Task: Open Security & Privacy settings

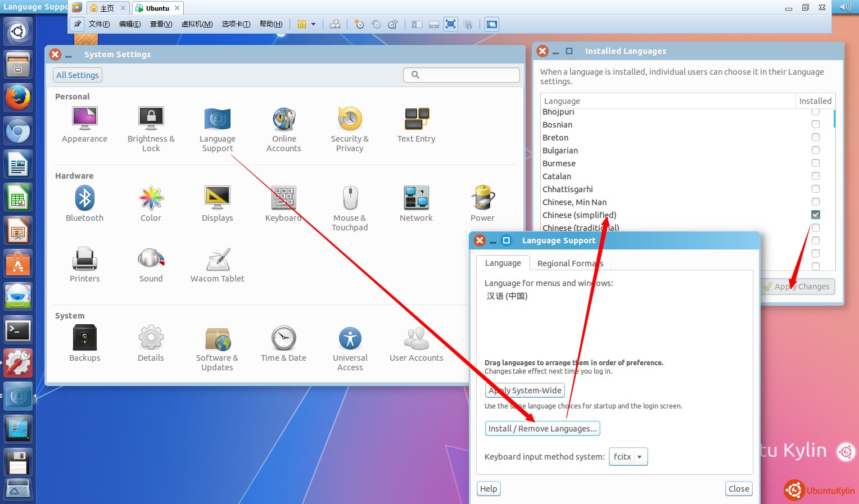Action: click(x=350, y=129)
